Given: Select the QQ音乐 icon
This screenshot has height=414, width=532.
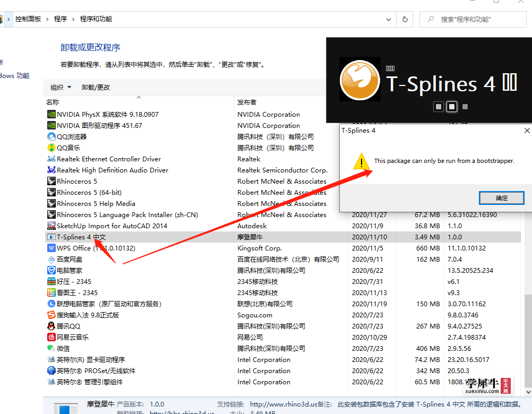Looking at the screenshot, I should [51, 148].
